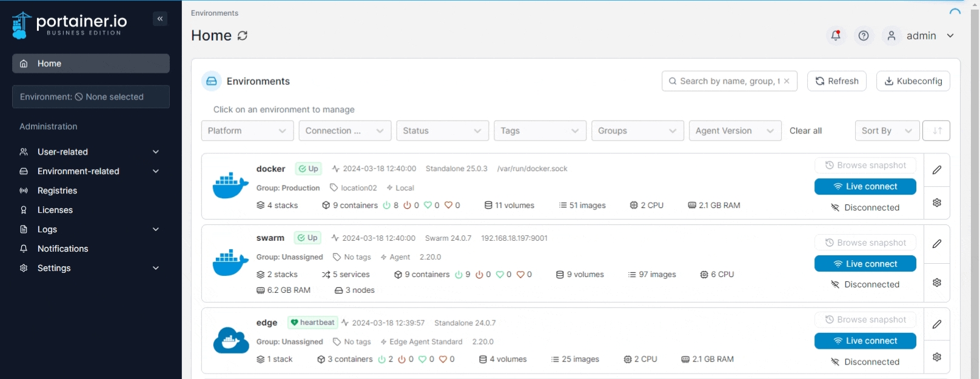Clear search with the X icon

pyautogui.click(x=787, y=81)
